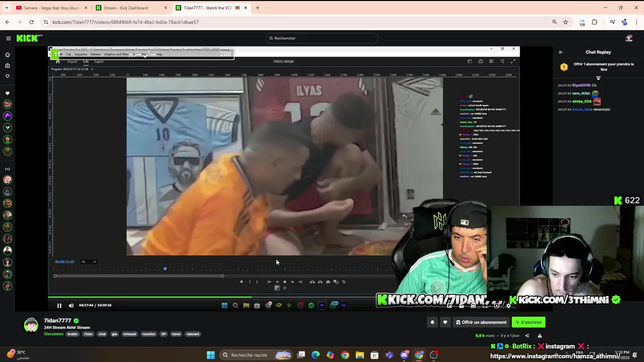Image resolution: width=644 pixels, height=362 pixels.
Task: Open the Kick sidebar hamburger menu
Action: (x=9, y=38)
